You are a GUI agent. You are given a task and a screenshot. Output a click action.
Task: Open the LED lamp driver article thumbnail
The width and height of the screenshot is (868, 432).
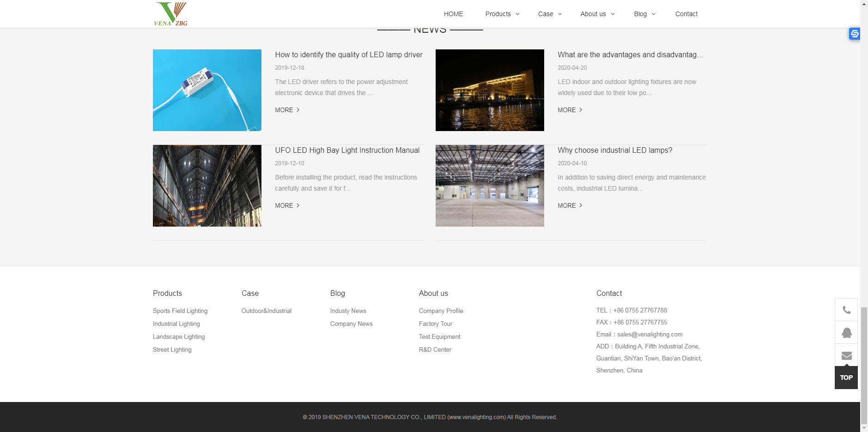pyautogui.click(x=207, y=90)
